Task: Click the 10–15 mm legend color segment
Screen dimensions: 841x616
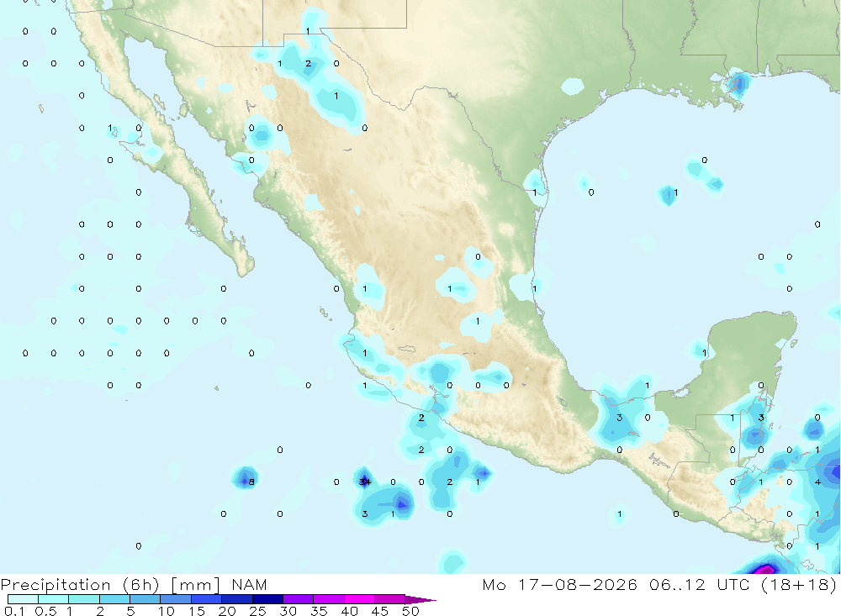Action: pos(176,599)
